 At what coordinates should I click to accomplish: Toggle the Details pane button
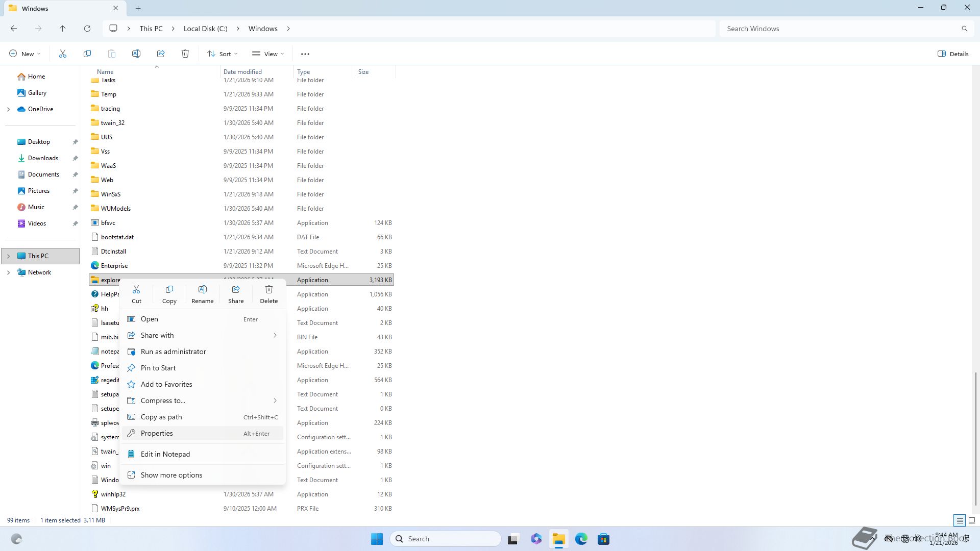pyautogui.click(x=953, y=54)
